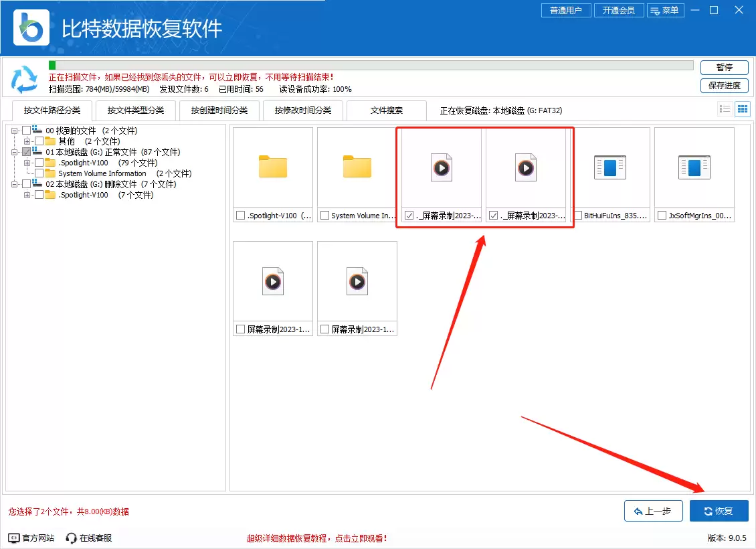Select the BitHuiFuIns_835 file icon

click(x=611, y=167)
